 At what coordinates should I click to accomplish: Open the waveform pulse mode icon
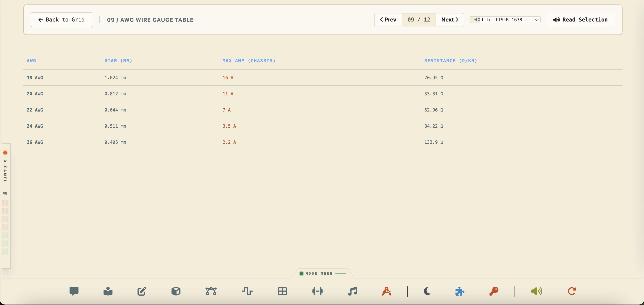pyautogui.click(x=247, y=291)
